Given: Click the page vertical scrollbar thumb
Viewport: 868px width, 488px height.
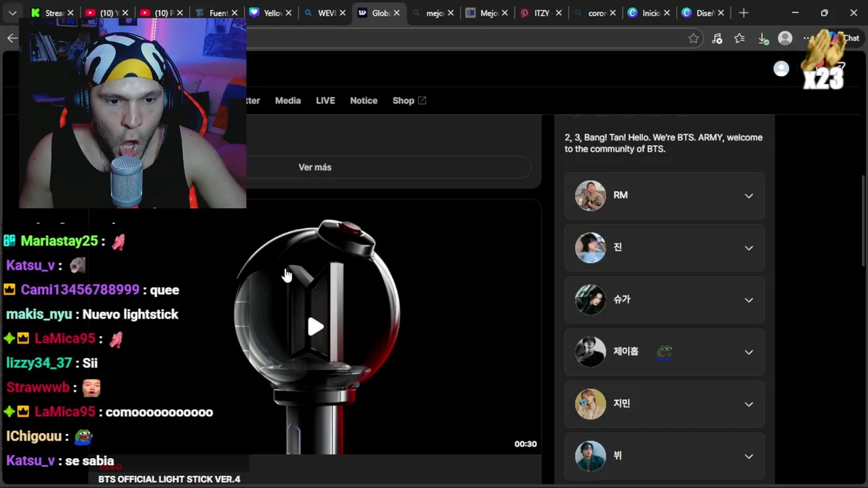Looking at the screenshot, I should click(864, 220).
